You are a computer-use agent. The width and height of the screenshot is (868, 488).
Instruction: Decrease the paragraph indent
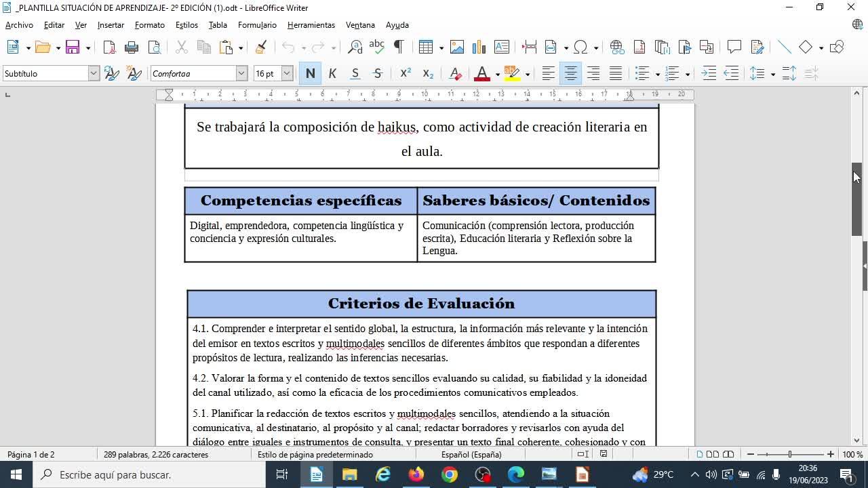coord(731,73)
